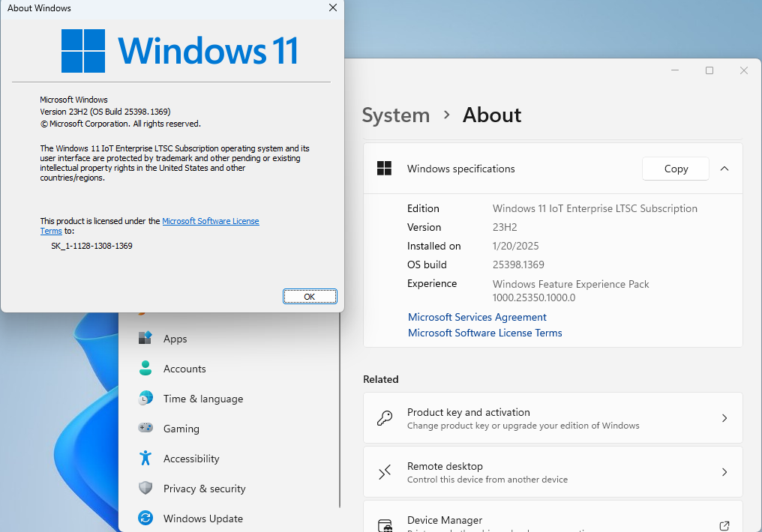Viewport: 762px width, 532px height.
Task: Click the Windows logo in specifications header
Action: pos(385,169)
